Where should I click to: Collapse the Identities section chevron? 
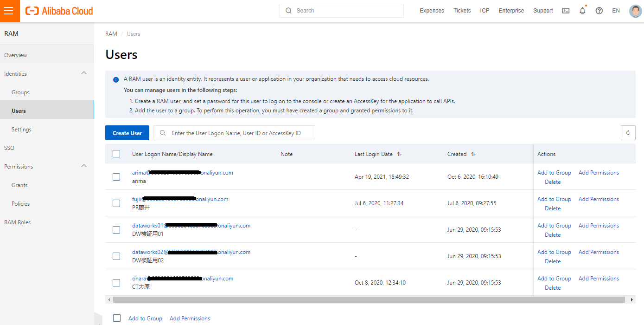tap(84, 73)
